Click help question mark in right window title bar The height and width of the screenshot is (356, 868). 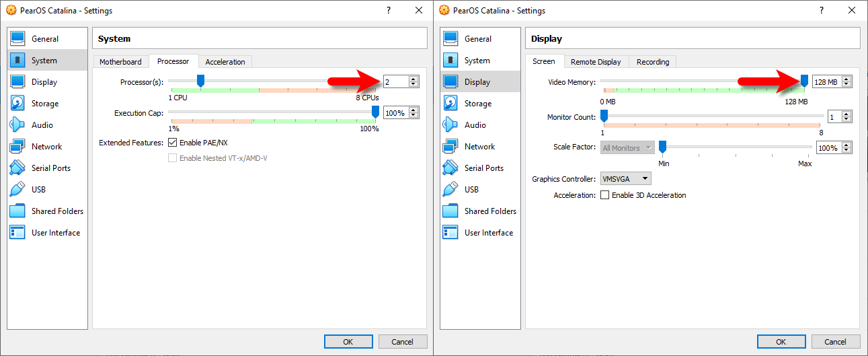[x=822, y=10]
